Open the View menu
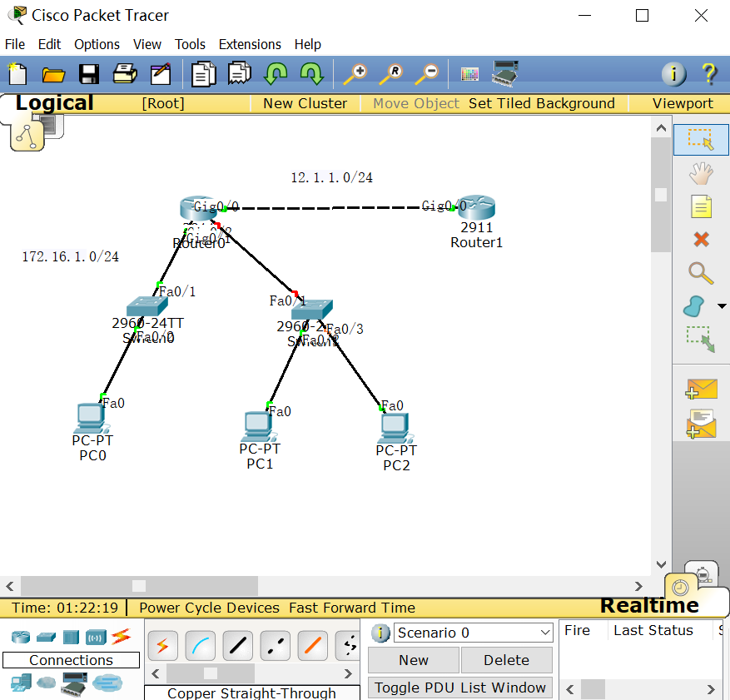This screenshot has width=730, height=700. tap(147, 44)
